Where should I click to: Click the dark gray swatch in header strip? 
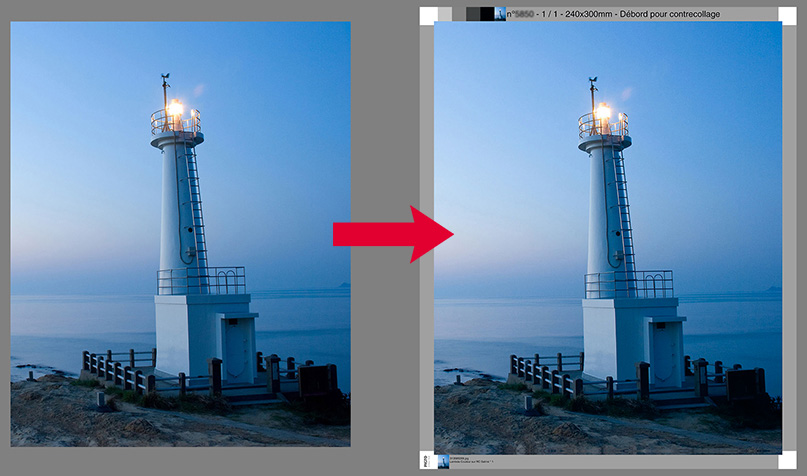pos(473,14)
